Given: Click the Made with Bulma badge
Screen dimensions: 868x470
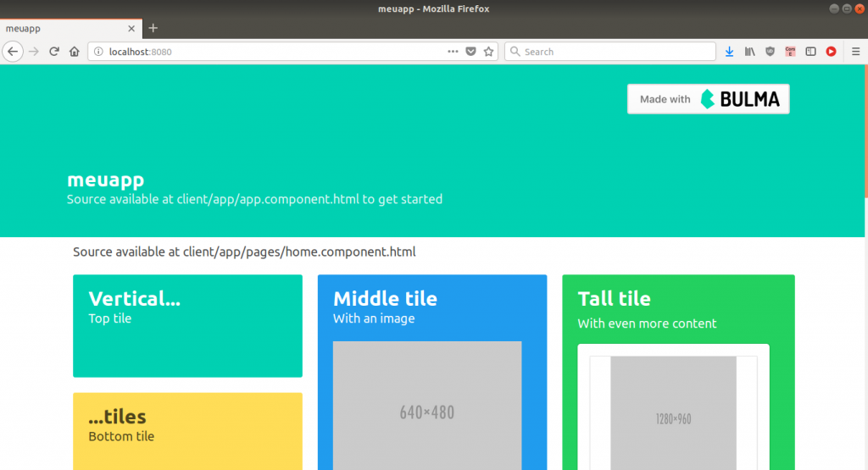Looking at the screenshot, I should click(x=708, y=99).
